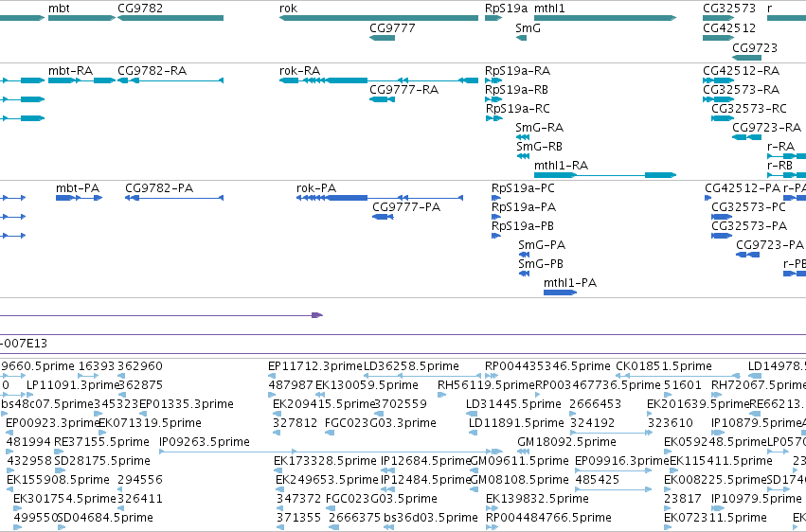Select EST EK173328.5prime
Image resolution: width=806 pixels, height=532 pixels.
click(325, 461)
